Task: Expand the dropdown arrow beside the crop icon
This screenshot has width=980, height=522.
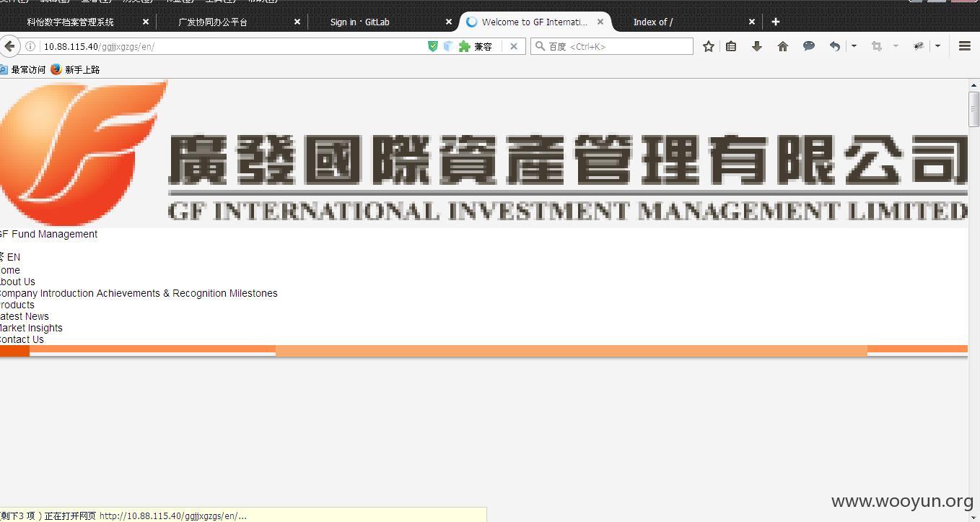Action: 896,46
